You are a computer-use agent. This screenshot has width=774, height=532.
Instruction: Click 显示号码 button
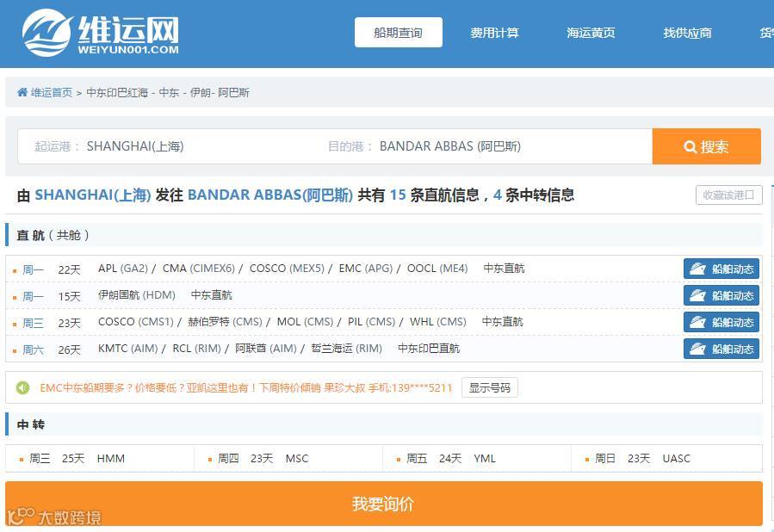pos(490,388)
